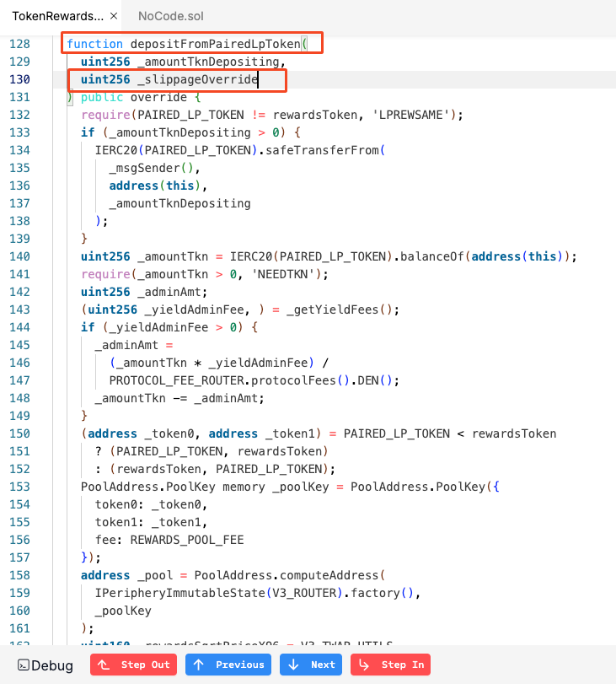Click the 'LPREWSAME' string literal
The height and width of the screenshot is (689, 616).
(417, 115)
